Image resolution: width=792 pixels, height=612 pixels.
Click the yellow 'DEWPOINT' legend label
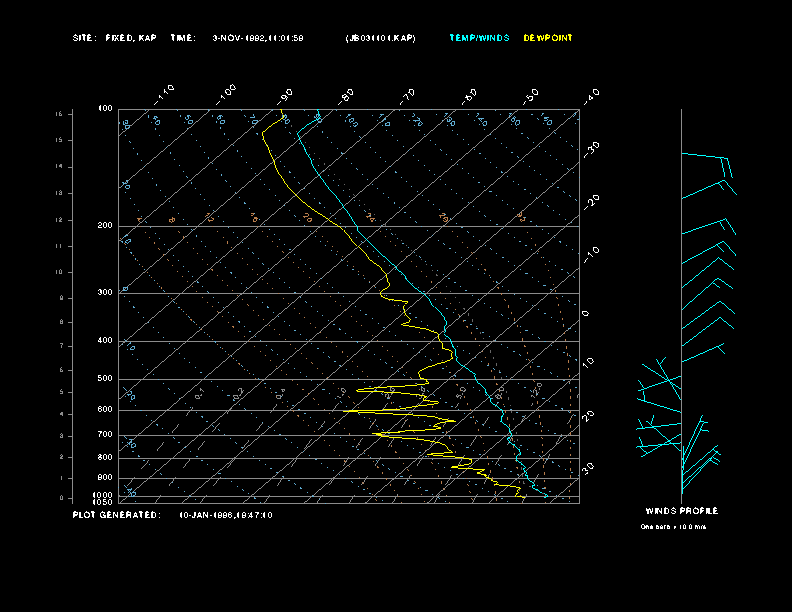pyautogui.click(x=548, y=38)
